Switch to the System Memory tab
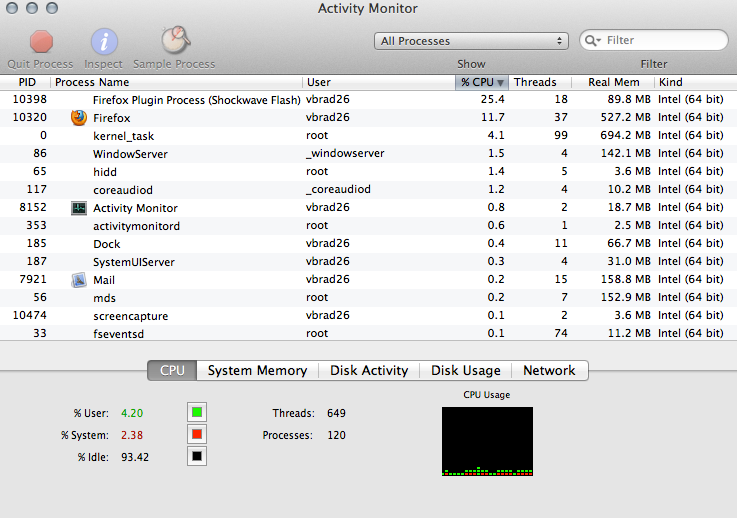Viewport: 737px width, 518px height. [x=258, y=370]
